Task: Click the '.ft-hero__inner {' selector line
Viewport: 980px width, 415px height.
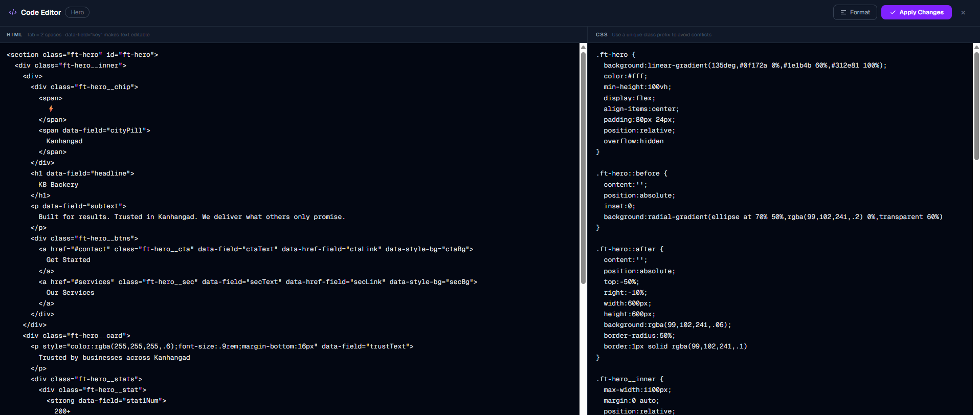Action: tap(630, 379)
